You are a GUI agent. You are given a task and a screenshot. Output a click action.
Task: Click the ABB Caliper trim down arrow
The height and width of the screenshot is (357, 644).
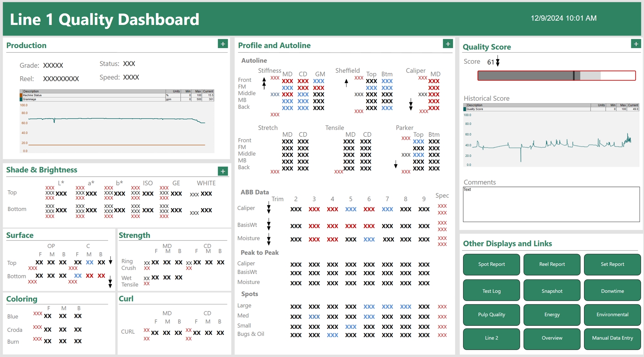point(269,207)
